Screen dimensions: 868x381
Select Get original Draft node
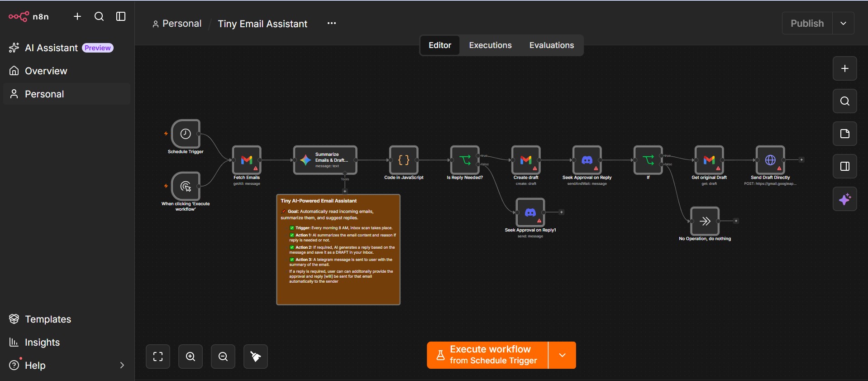[x=709, y=160]
